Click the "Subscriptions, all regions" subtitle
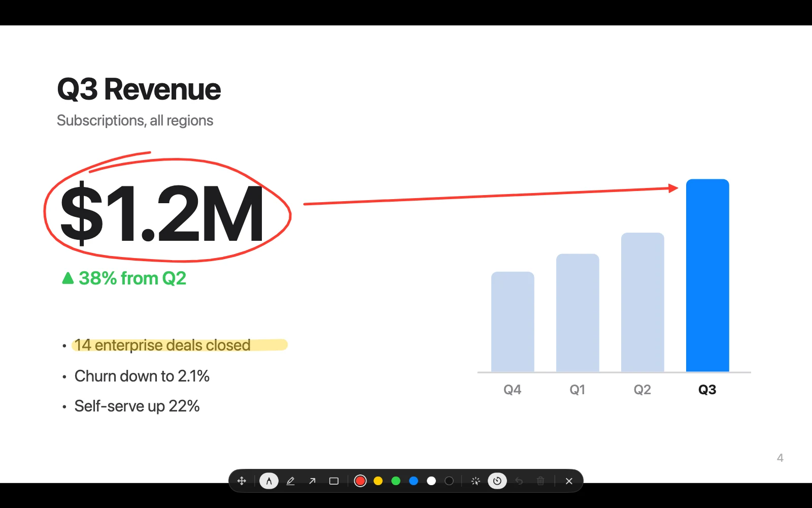Image resolution: width=812 pixels, height=508 pixels. [x=135, y=120]
